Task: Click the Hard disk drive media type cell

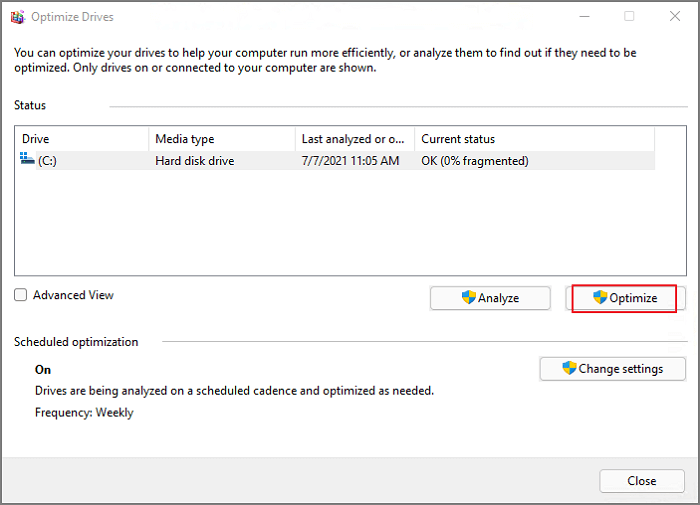Action: (194, 161)
